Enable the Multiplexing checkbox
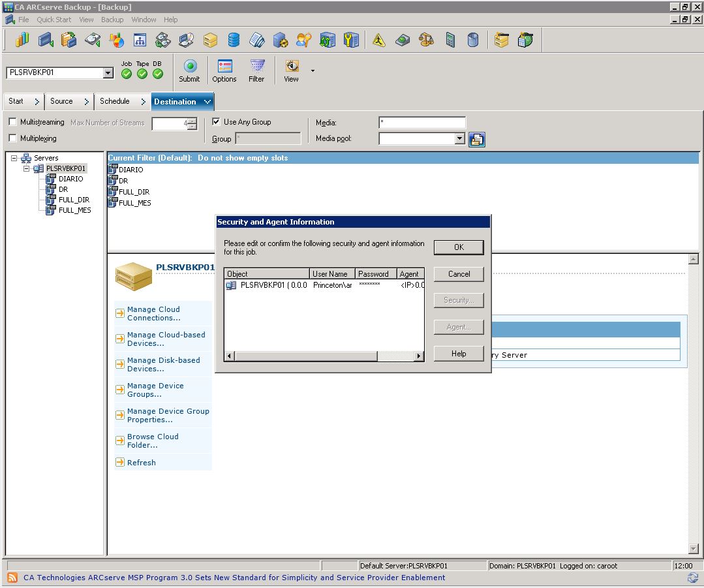 (13, 138)
